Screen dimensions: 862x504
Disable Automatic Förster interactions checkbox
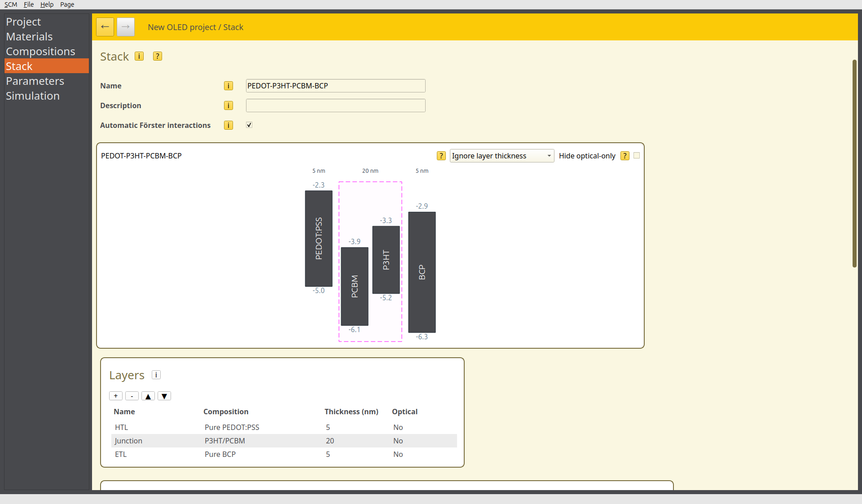(x=249, y=125)
